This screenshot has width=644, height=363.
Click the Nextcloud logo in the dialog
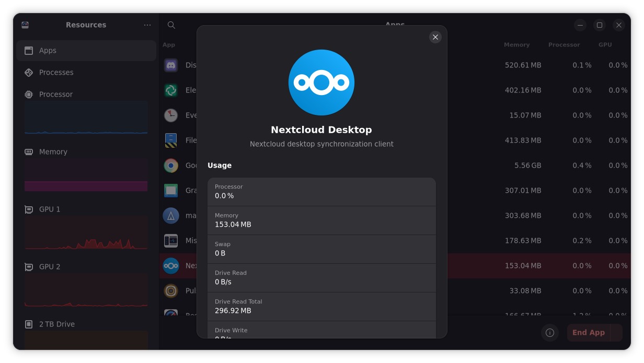point(321,82)
